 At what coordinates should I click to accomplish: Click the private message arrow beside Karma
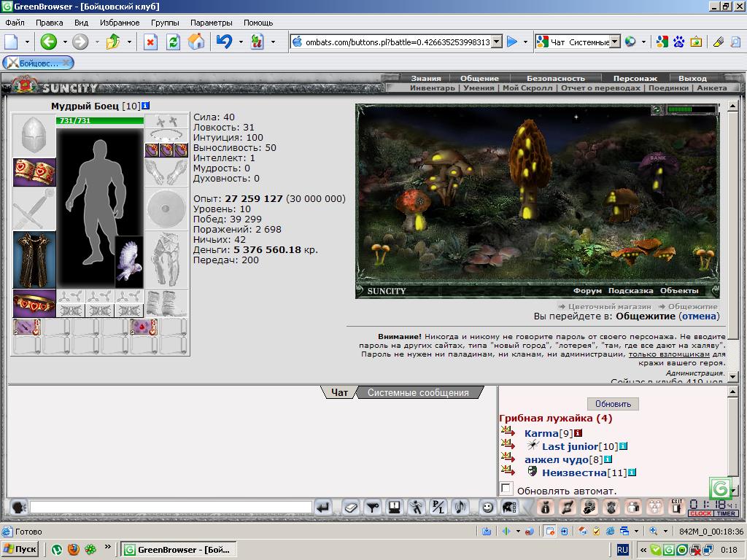pyautogui.click(x=508, y=432)
